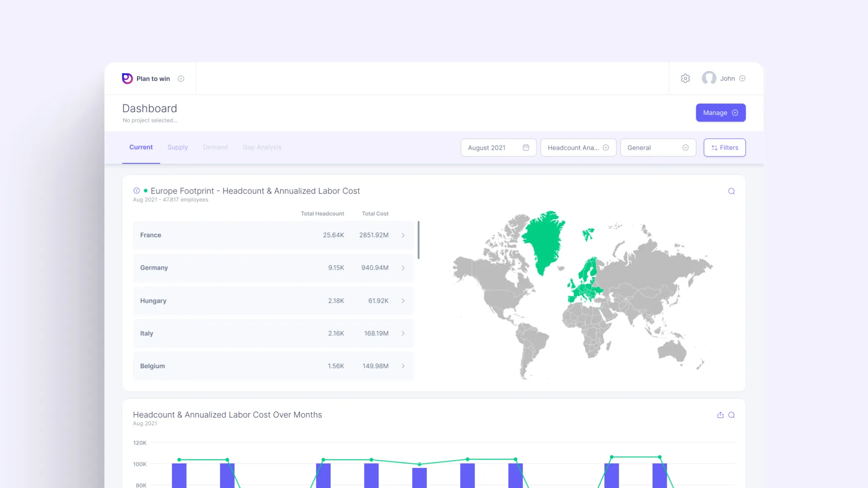
Task: Open the Headcount Ana... dropdown
Action: click(x=578, y=148)
